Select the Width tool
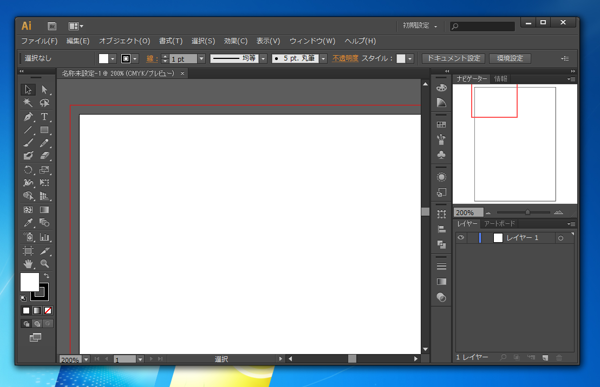This screenshot has width=600, height=387. (28, 183)
